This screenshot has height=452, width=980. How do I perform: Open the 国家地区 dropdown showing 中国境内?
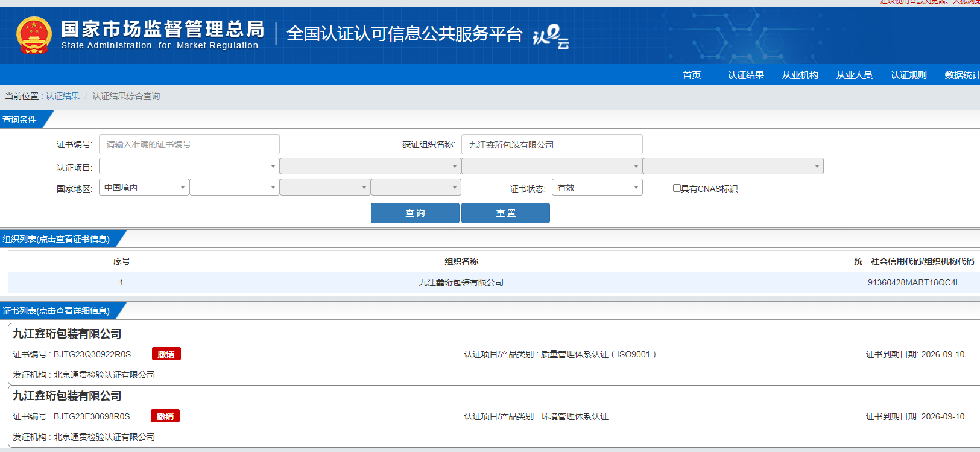[x=144, y=187]
